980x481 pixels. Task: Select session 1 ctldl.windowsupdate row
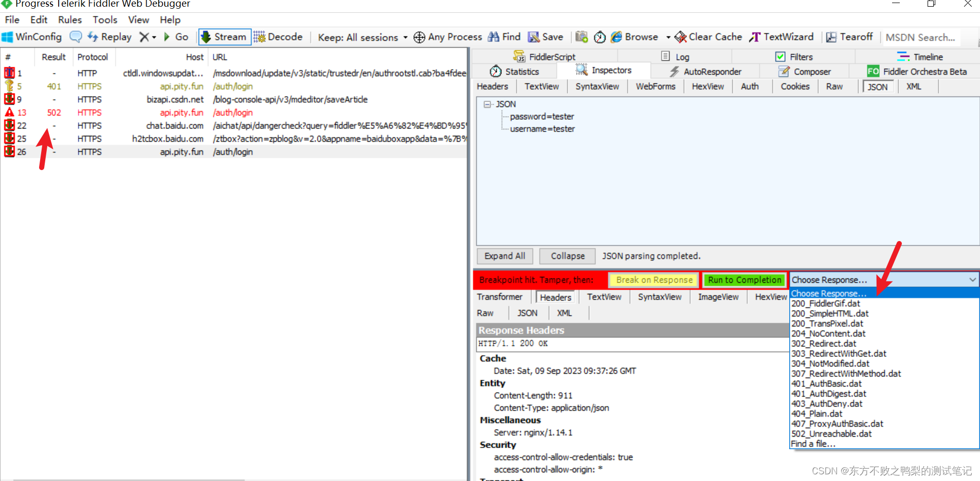[233, 73]
